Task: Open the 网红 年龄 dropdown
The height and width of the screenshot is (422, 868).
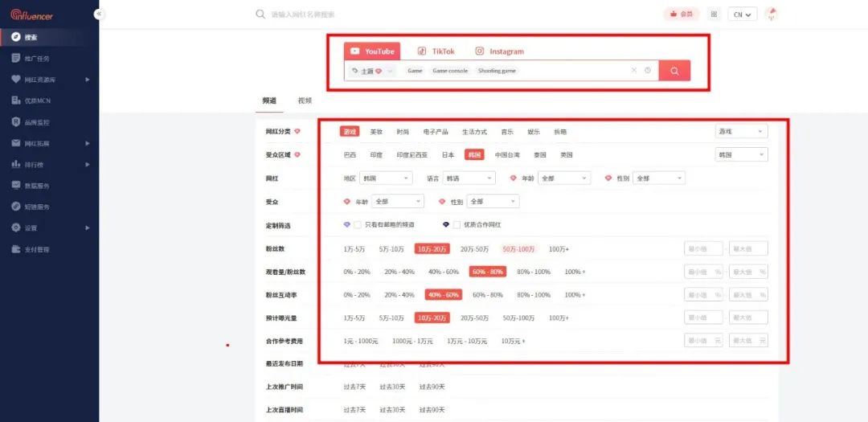Action: 564,178
